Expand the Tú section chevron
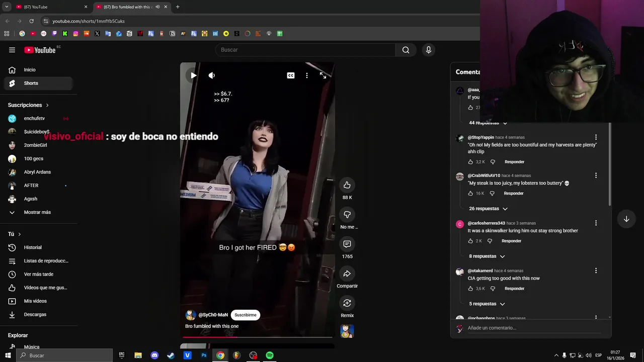644x362 pixels. click(x=20, y=234)
